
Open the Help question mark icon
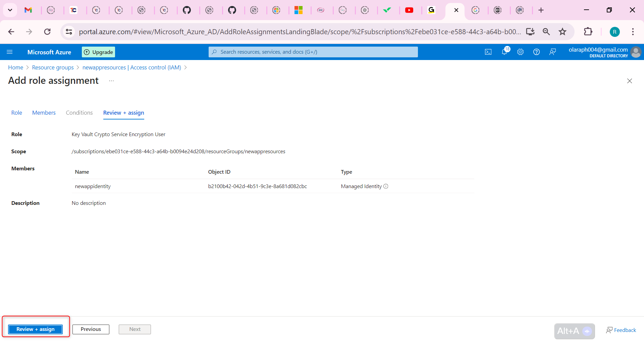click(x=536, y=52)
